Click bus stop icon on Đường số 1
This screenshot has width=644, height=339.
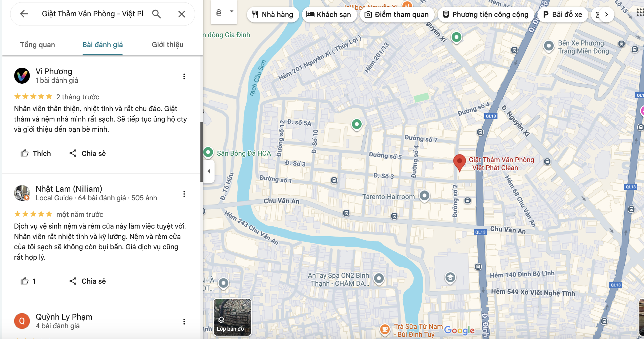tap(334, 180)
